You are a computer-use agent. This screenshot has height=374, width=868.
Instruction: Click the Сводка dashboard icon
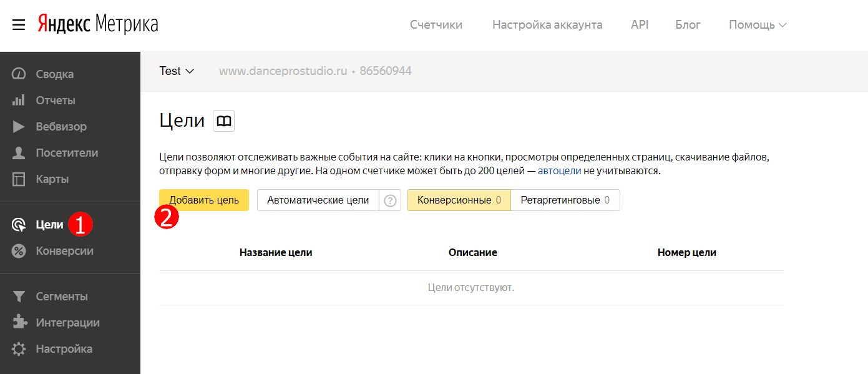(19, 74)
